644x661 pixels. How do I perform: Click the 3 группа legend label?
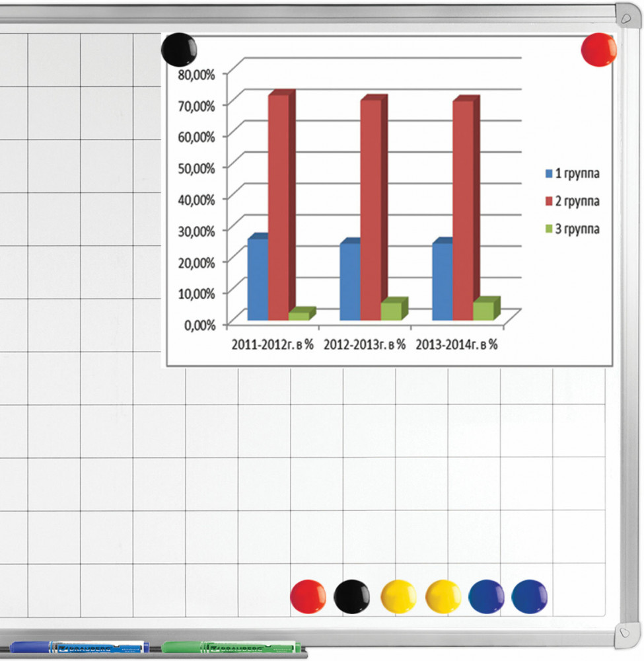(577, 229)
